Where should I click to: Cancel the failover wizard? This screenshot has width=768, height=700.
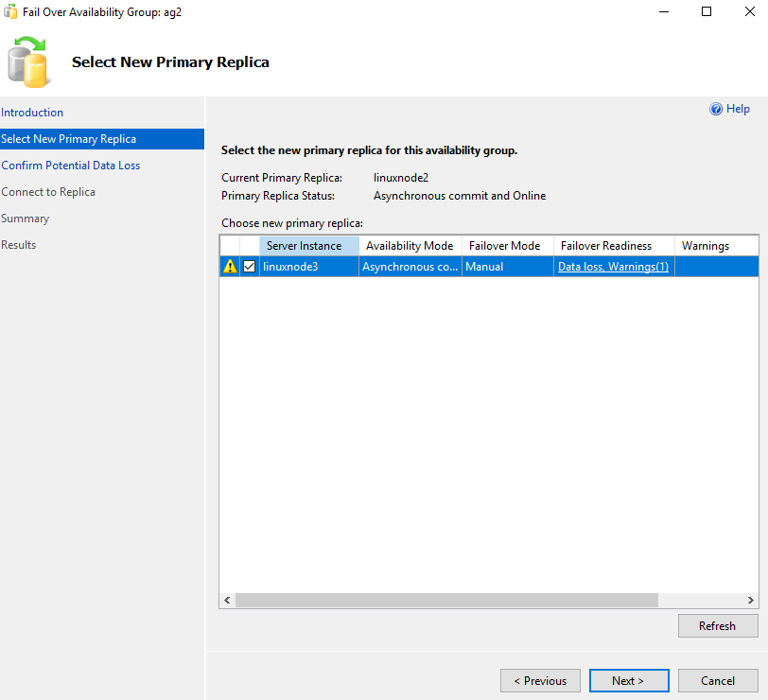718,681
